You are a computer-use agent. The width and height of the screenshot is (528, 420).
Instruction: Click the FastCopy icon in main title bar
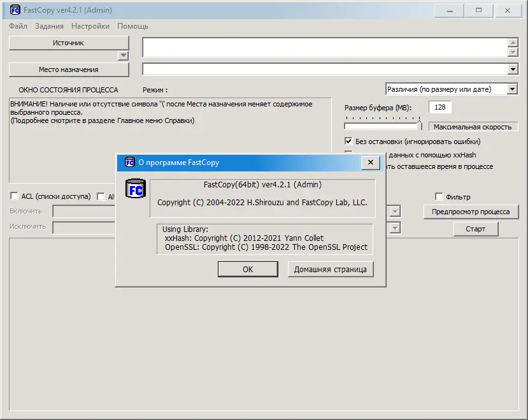[x=15, y=10]
